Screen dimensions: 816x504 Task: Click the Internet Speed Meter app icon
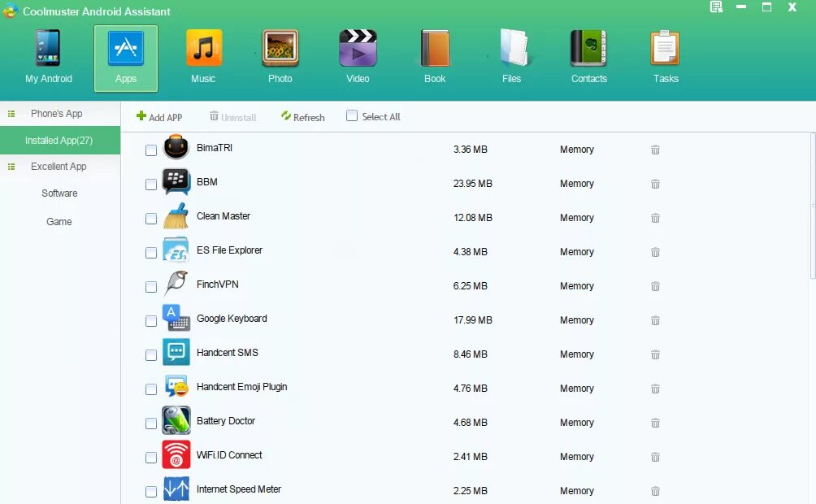[176, 489]
